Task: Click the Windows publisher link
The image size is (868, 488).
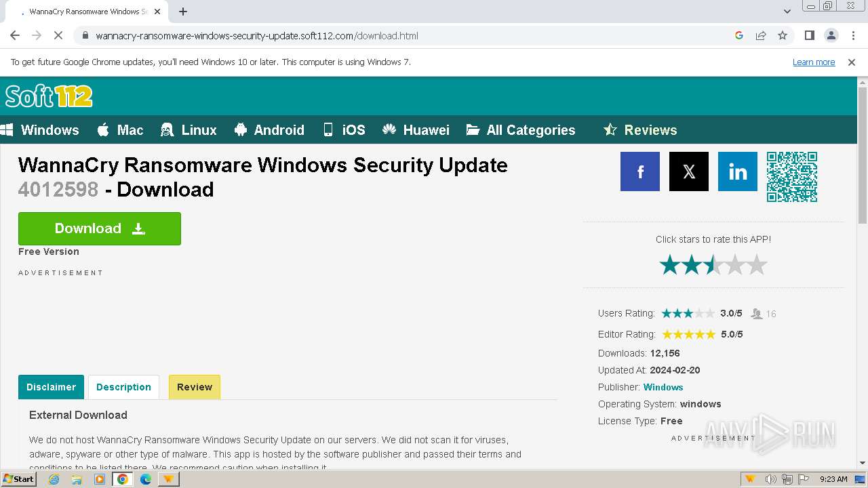Action: 663,387
